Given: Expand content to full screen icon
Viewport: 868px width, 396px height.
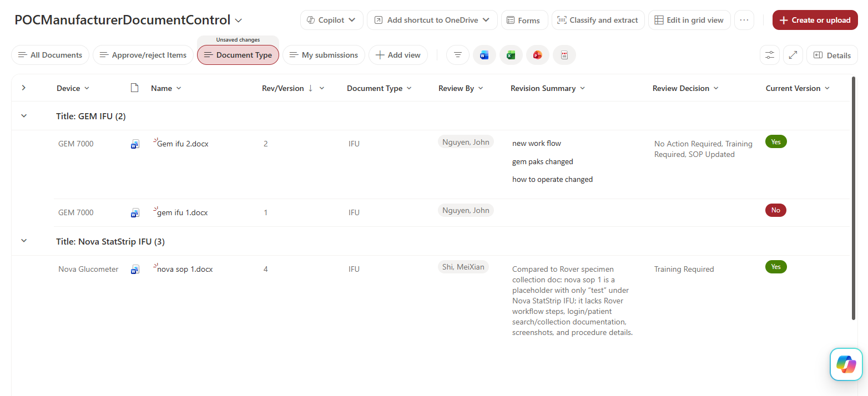Looking at the screenshot, I should click(x=793, y=55).
